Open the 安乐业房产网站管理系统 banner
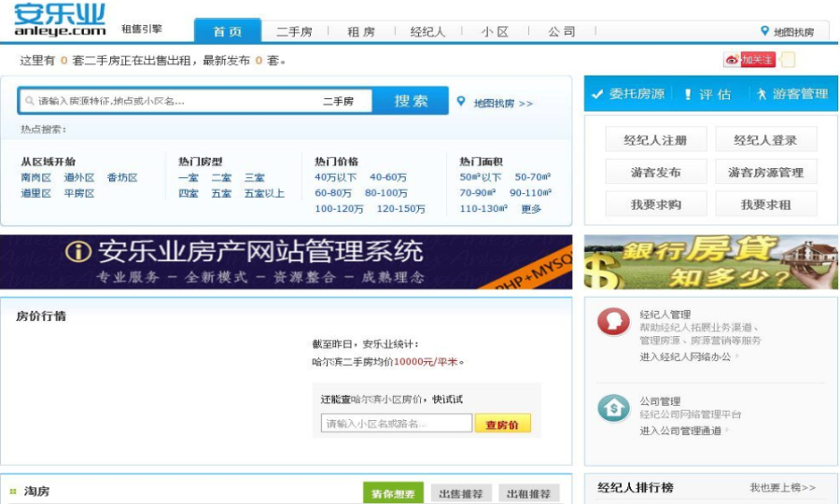This screenshot has height=504, width=840. pos(287,262)
